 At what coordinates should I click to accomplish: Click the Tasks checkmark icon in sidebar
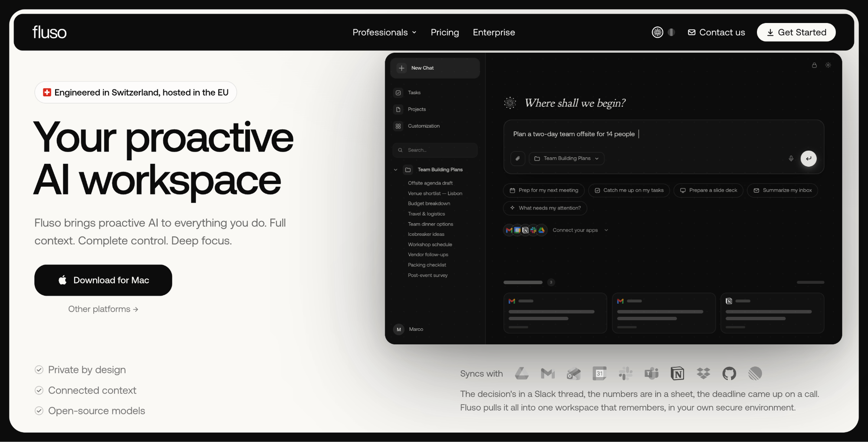click(x=398, y=92)
